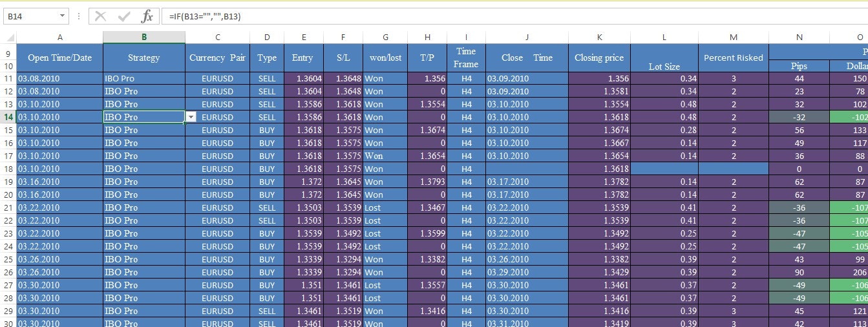This screenshot has height=327, width=868.
Task: Click the "Pips" header cell
Action: coord(799,66)
